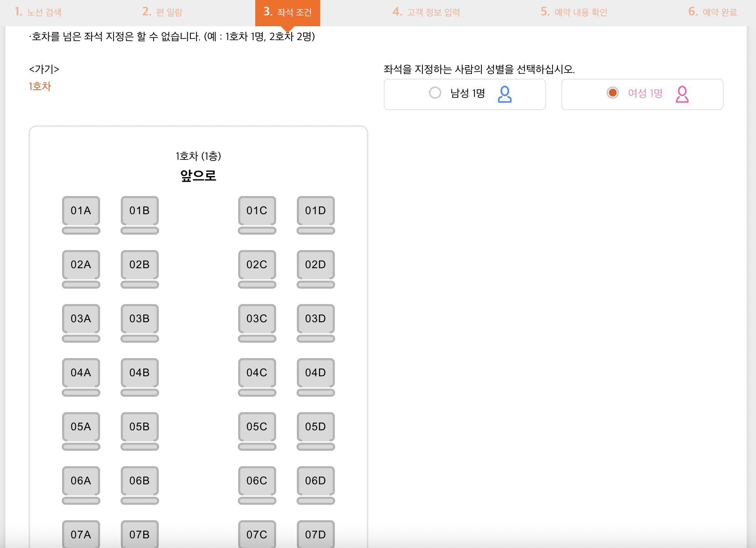This screenshot has height=548, width=756.
Task: Choose seat 02C on the seat map
Action: click(257, 265)
